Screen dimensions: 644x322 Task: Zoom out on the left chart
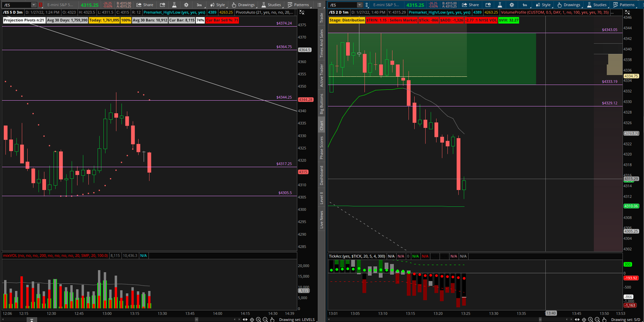(x=265, y=319)
